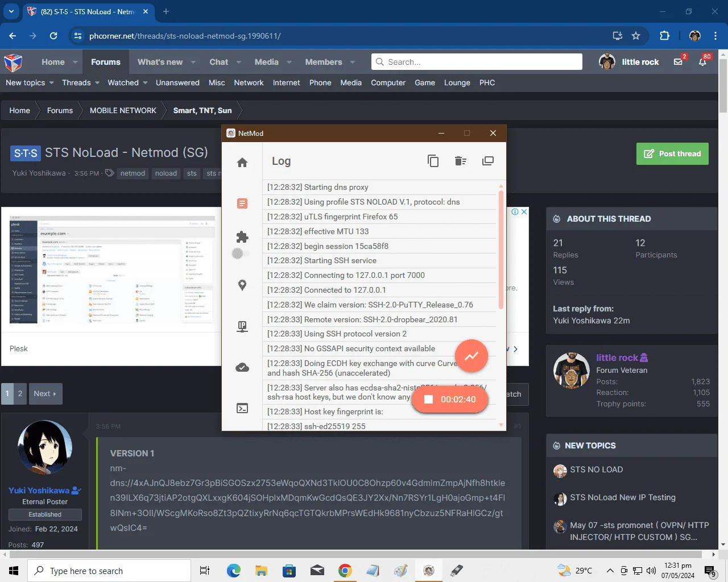Go back using the browser back arrow
728x582 pixels.
pos(13,36)
